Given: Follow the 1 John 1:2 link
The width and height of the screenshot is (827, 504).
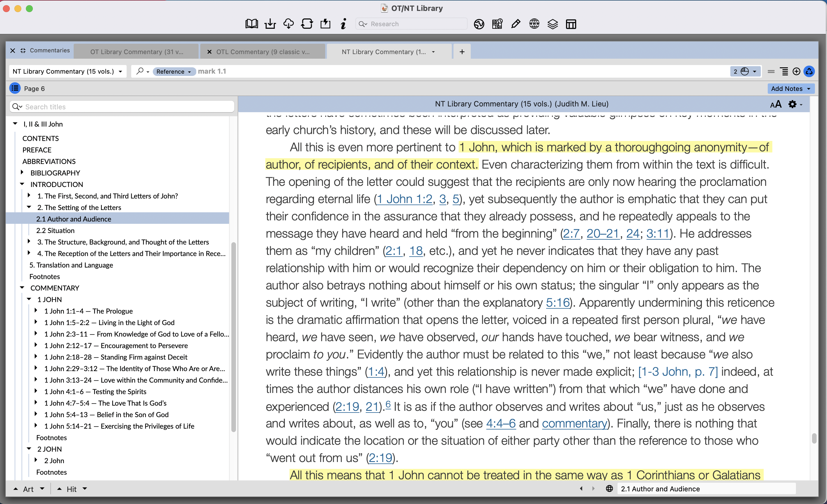Looking at the screenshot, I should 405,199.
